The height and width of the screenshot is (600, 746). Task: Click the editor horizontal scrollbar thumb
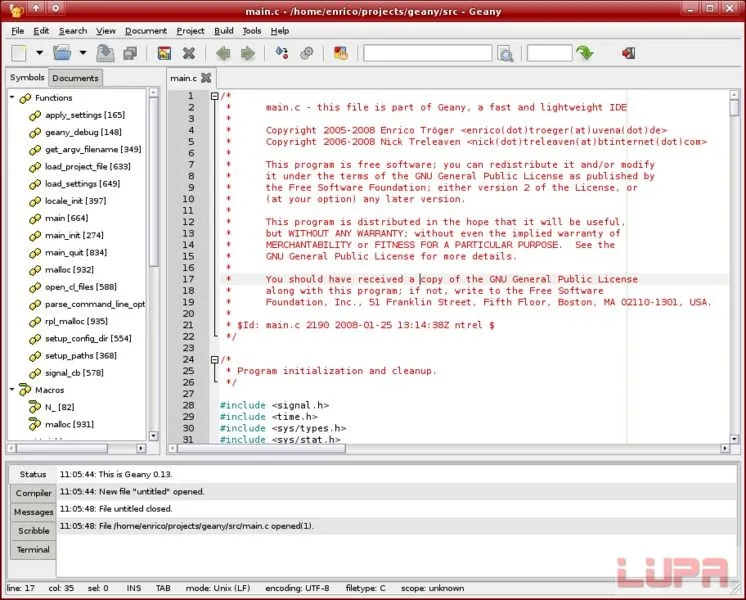coord(261,448)
